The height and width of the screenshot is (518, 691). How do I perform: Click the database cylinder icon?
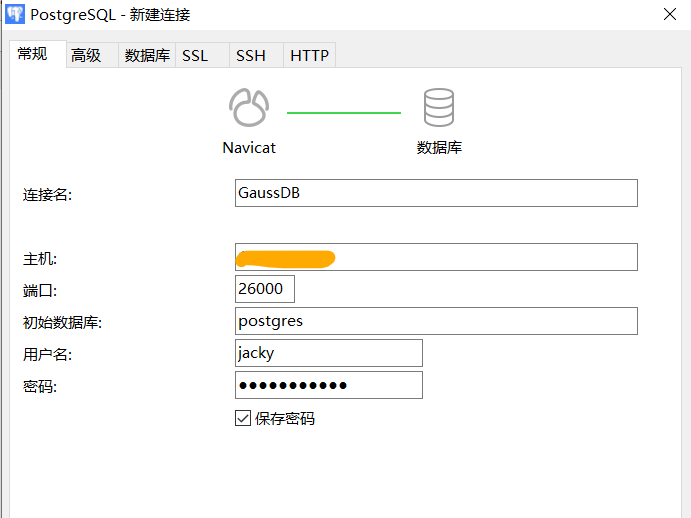pos(439,108)
